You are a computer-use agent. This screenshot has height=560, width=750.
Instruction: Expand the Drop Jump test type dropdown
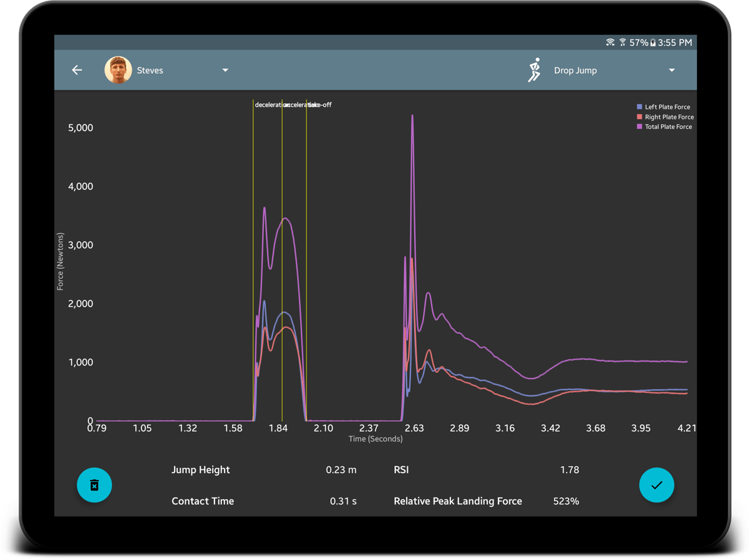coord(671,70)
